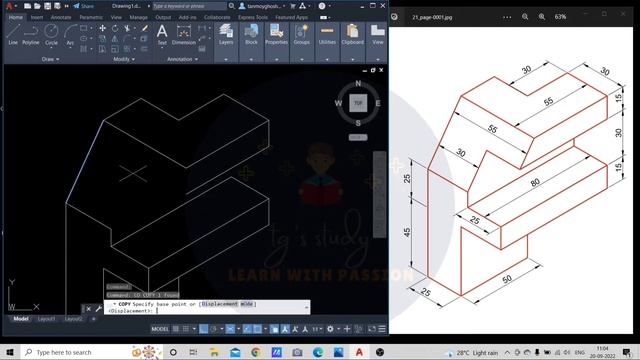Image resolution: width=640 pixels, height=360 pixels.
Task: Expand the Annotation panel dropdown
Action: (x=182, y=59)
